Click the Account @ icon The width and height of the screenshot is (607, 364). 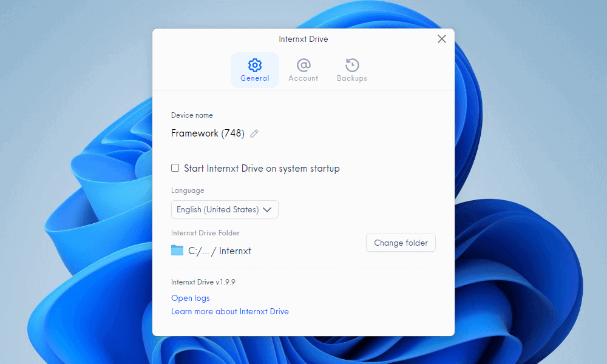[x=303, y=64]
